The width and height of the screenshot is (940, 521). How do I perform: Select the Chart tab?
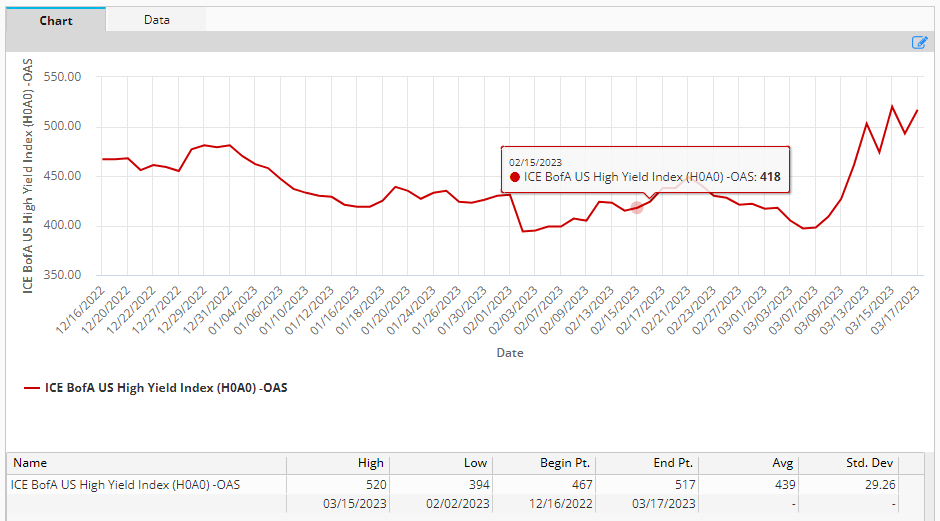point(56,20)
